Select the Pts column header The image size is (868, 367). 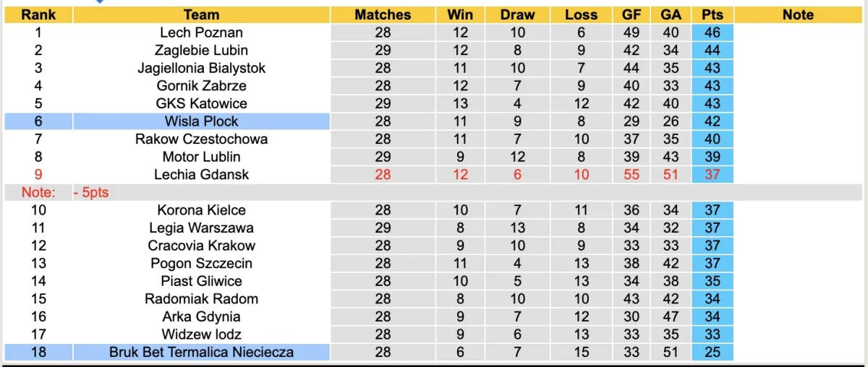click(712, 14)
